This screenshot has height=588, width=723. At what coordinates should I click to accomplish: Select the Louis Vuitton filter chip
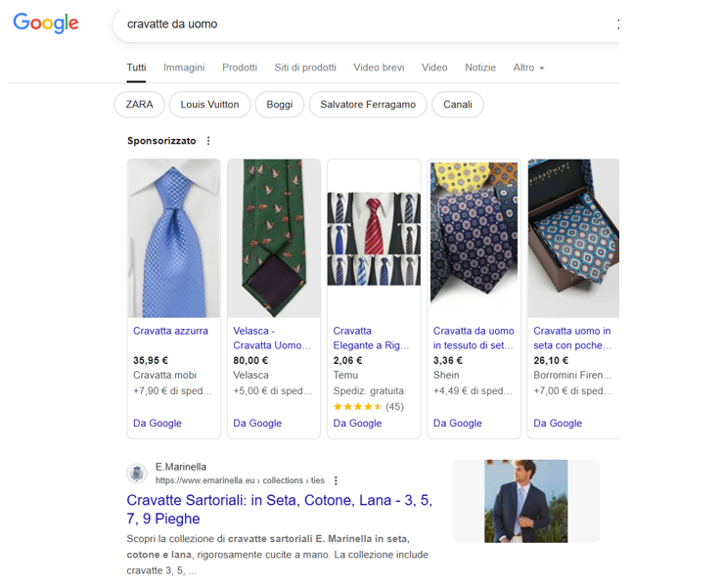point(209,105)
